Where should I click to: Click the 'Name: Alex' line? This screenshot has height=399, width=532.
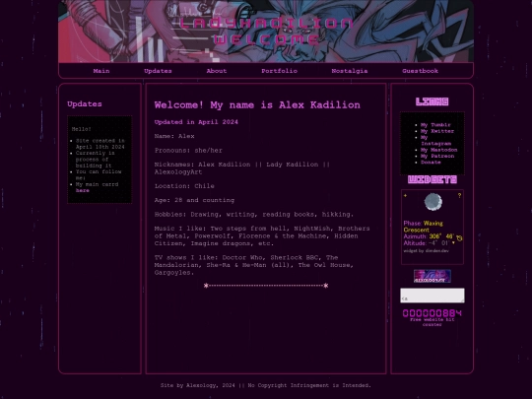click(x=174, y=136)
